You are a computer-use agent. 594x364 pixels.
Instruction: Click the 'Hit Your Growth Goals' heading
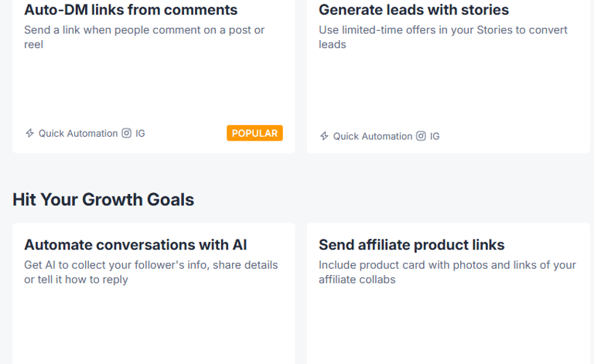(103, 199)
